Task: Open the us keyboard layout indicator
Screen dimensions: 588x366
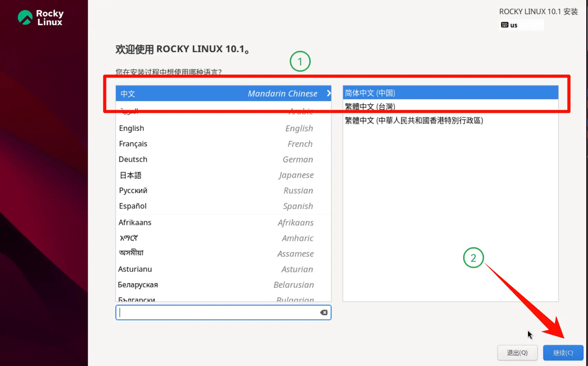Action: [521, 25]
